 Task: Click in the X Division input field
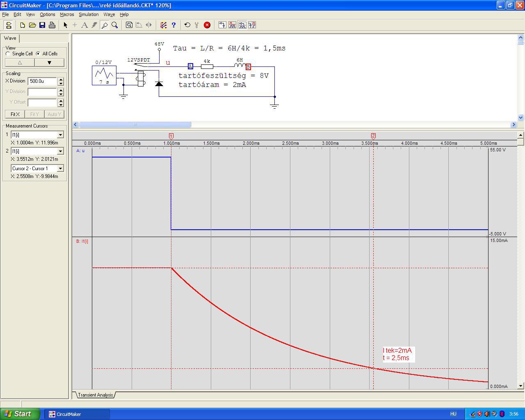[42, 81]
